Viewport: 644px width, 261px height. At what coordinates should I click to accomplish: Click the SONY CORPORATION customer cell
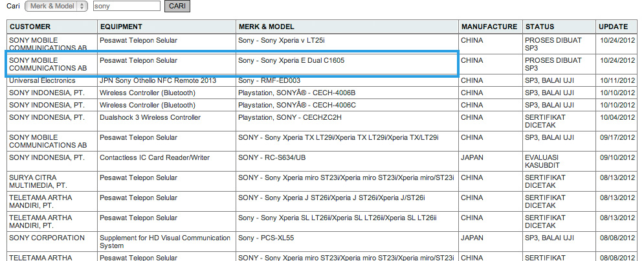(x=52, y=242)
